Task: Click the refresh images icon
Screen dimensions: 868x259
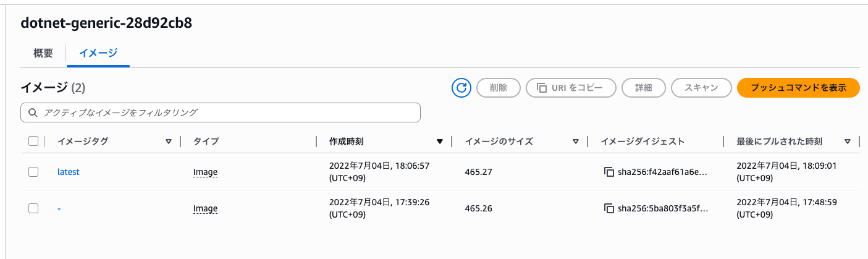Action: point(461,88)
